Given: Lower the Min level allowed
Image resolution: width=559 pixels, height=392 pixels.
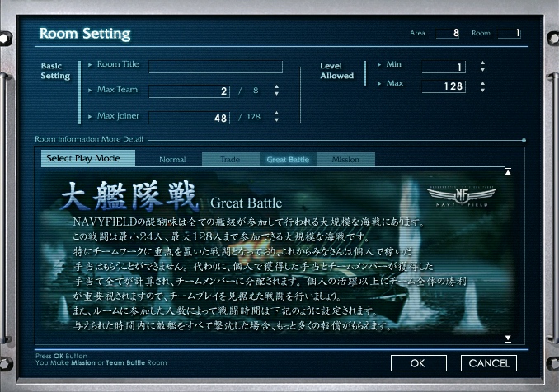Looking at the screenshot, I should click(x=482, y=71).
